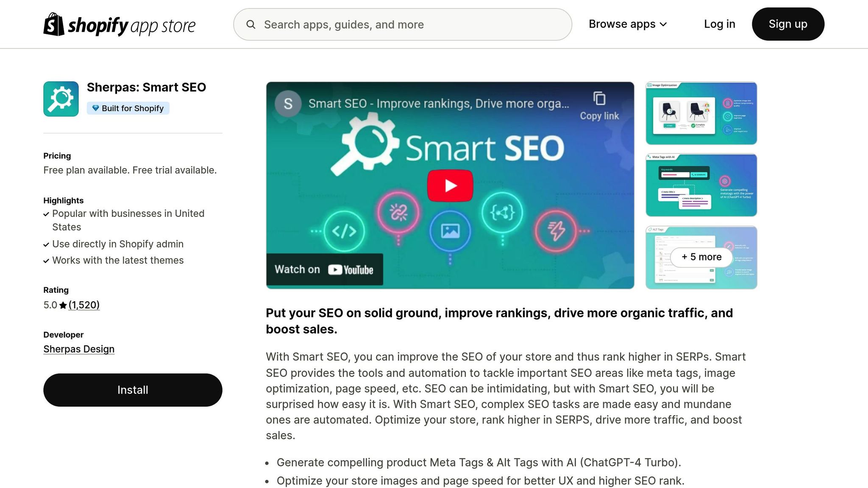Image resolution: width=868 pixels, height=488 pixels.
Task: Click inside the search apps input field
Action: 403,24
